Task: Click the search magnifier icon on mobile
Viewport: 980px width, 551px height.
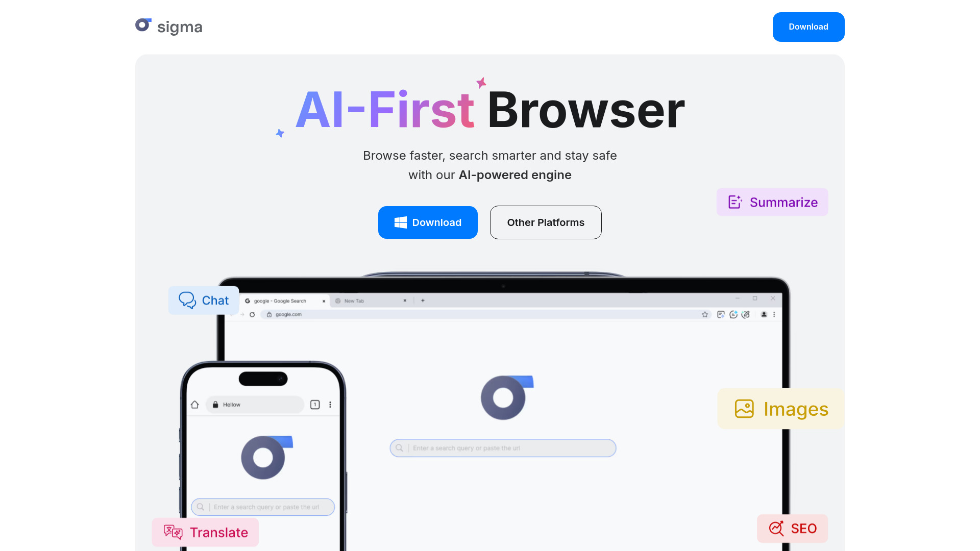Action: pyautogui.click(x=200, y=507)
